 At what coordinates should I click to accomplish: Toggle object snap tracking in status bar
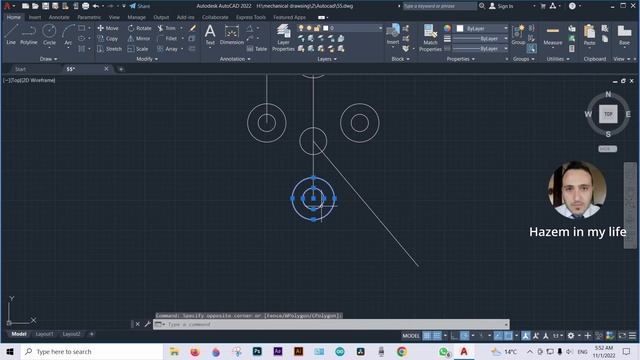[x=498, y=336]
